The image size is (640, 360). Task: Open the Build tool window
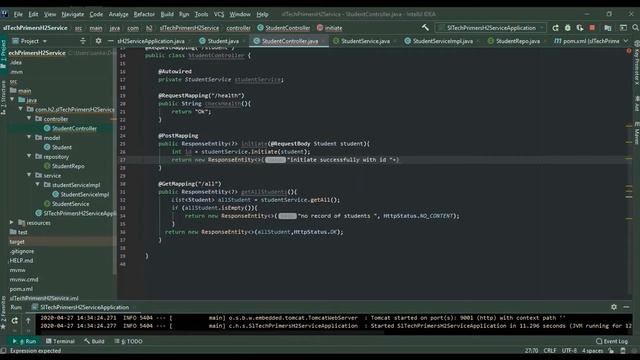pos(94,341)
